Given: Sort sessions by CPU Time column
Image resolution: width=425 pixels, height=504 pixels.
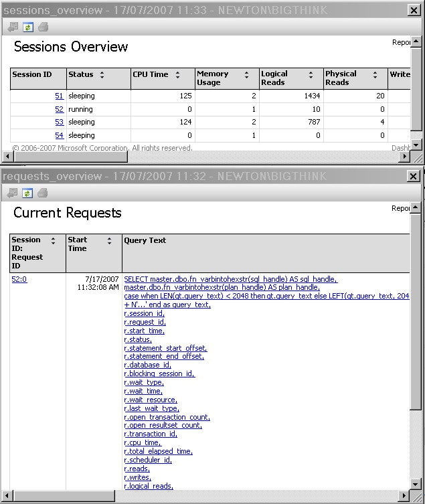Looking at the screenshot, I should click(x=177, y=75).
